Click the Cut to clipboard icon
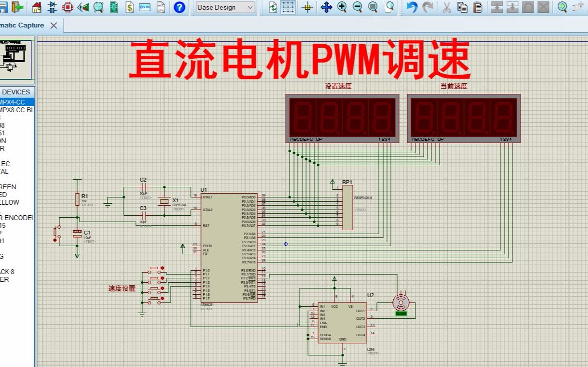This screenshot has width=588, height=367. (x=447, y=7)
